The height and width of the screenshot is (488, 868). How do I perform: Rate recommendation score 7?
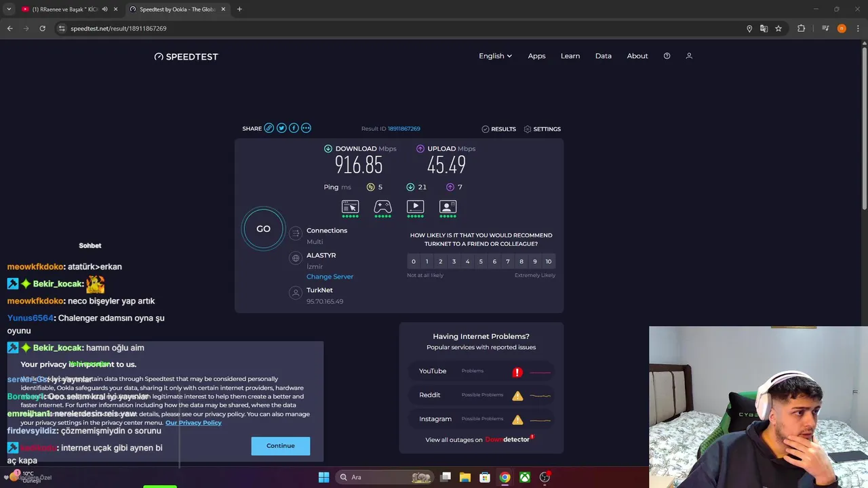click(x=508, y=262)
